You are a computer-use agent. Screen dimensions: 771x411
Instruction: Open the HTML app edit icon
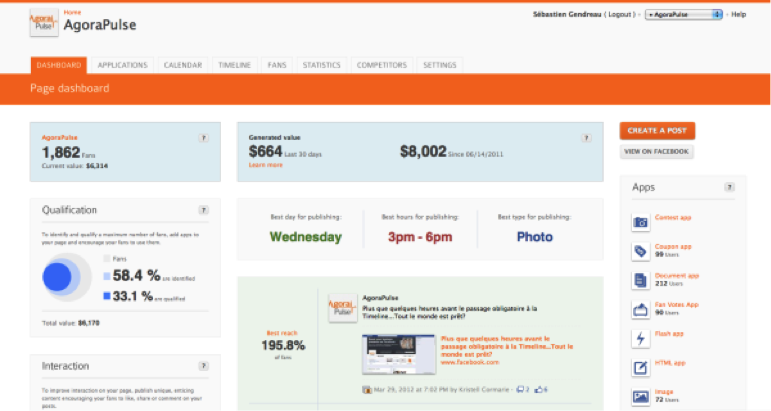point(640,367)
